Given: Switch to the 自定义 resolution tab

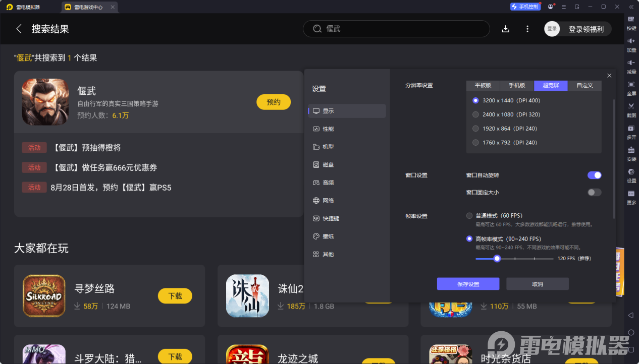Looking at the screenshot, I should [584, 85].
